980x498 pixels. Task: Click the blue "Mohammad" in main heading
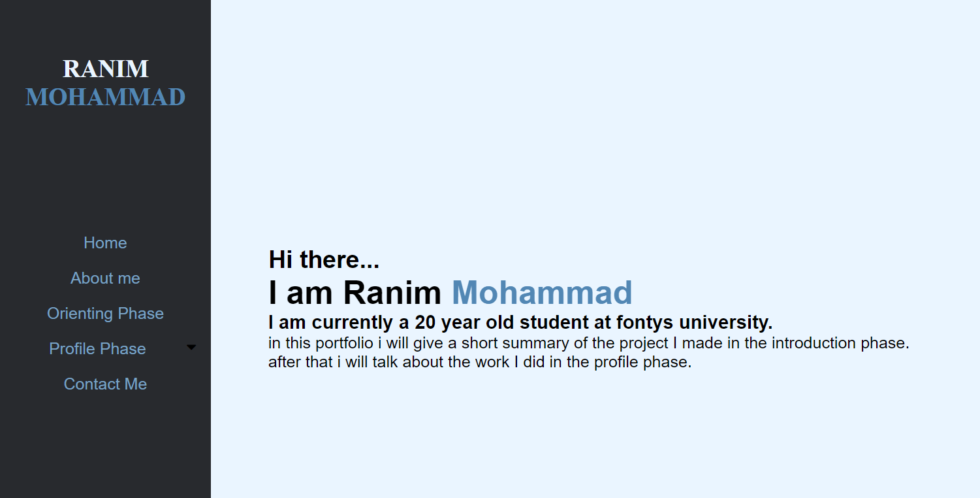point(542,293)
